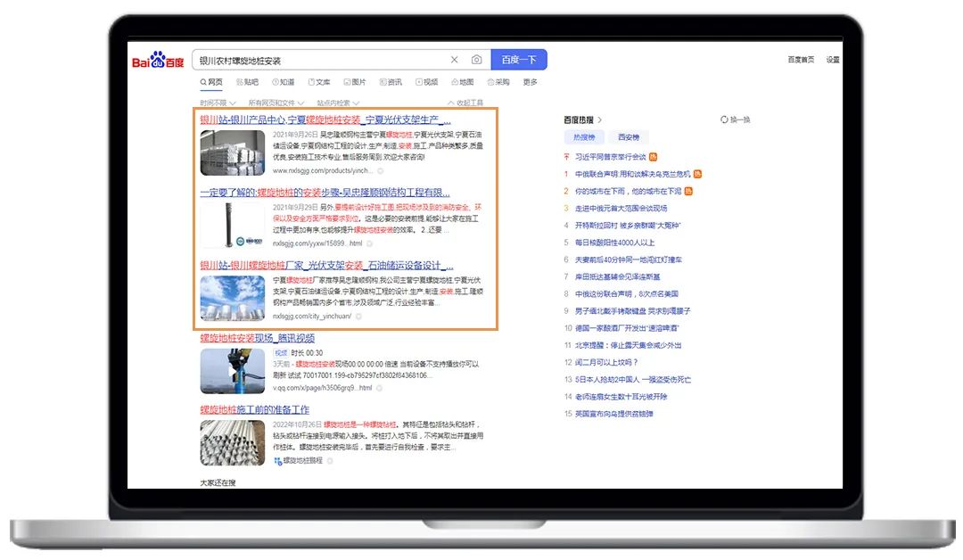Open 设置 in the top right
Screen dimensions: 963x560
(832, 60)
